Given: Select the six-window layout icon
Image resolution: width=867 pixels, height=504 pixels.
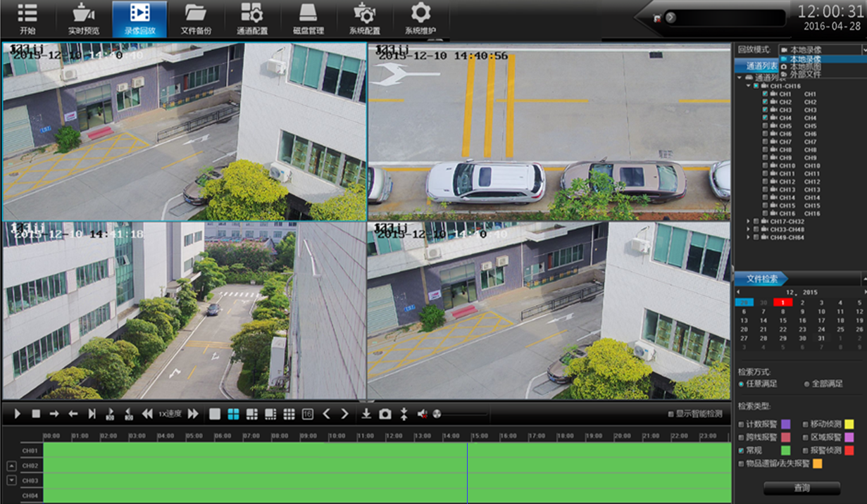Looking at the screenshot, I should (251, 414).
